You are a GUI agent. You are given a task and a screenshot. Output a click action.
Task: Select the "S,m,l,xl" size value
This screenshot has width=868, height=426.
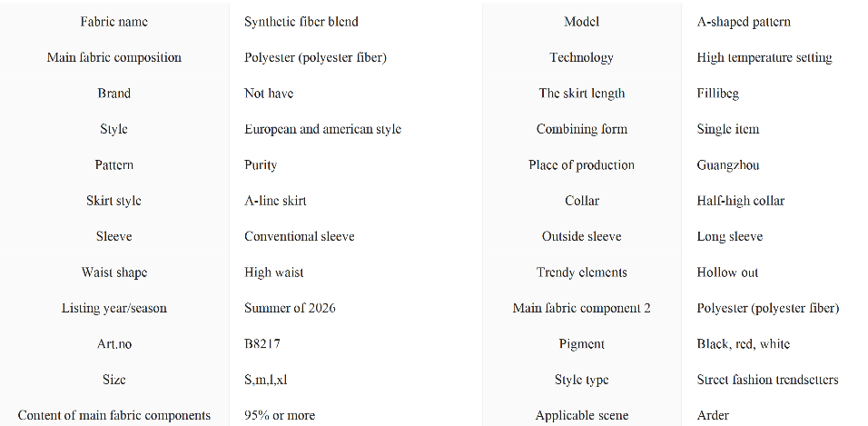click(267, 380)
